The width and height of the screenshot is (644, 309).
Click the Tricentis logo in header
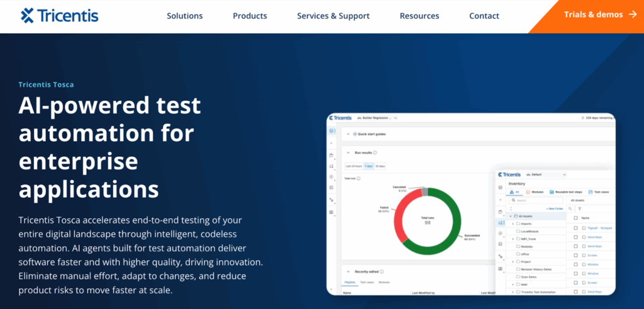(x=60, y=16)
